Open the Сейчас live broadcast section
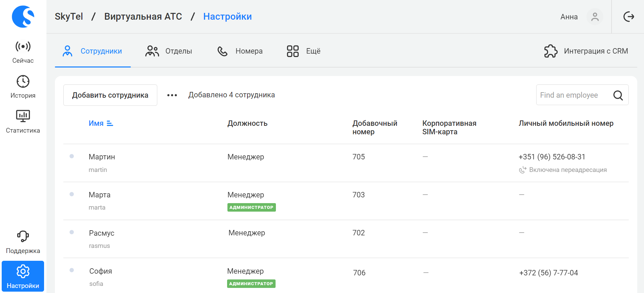 click(x=23, y=52)
